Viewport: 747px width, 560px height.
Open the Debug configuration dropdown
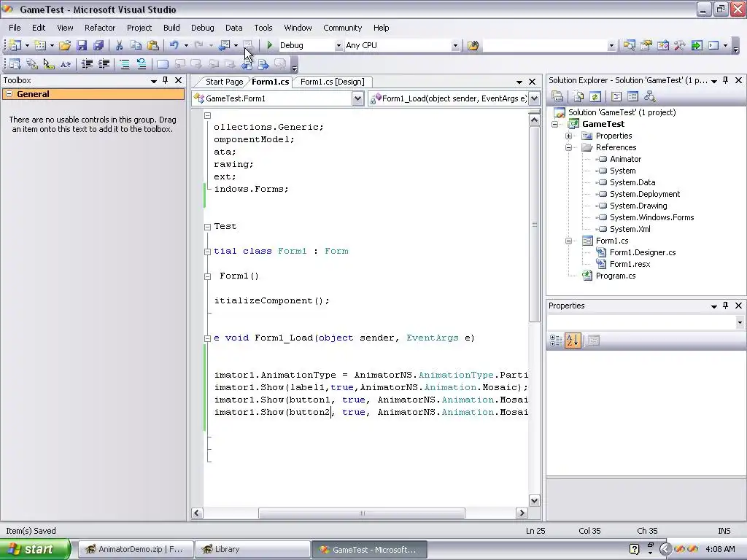pyautogui.click(x=338, y=46)
